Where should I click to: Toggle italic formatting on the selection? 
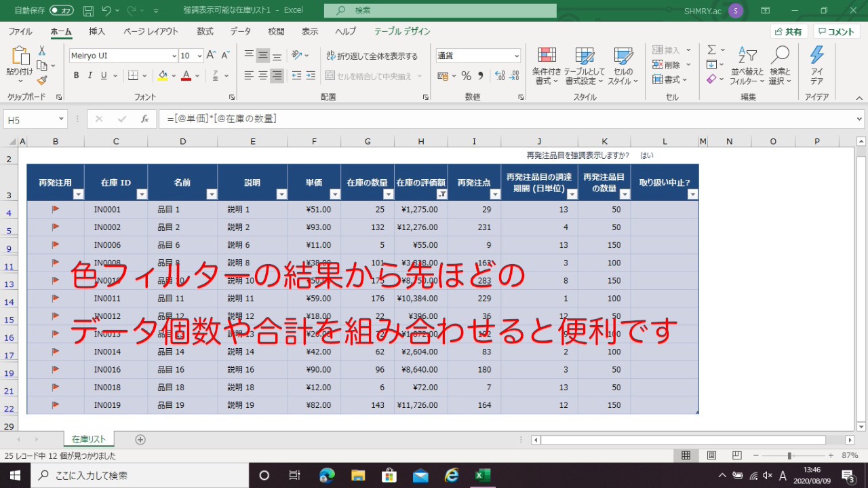89,75
